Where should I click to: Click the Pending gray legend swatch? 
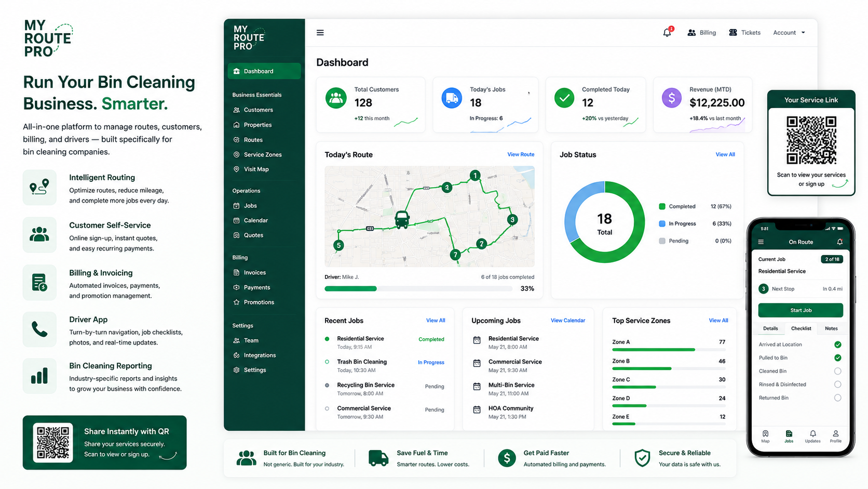[662, 241]
